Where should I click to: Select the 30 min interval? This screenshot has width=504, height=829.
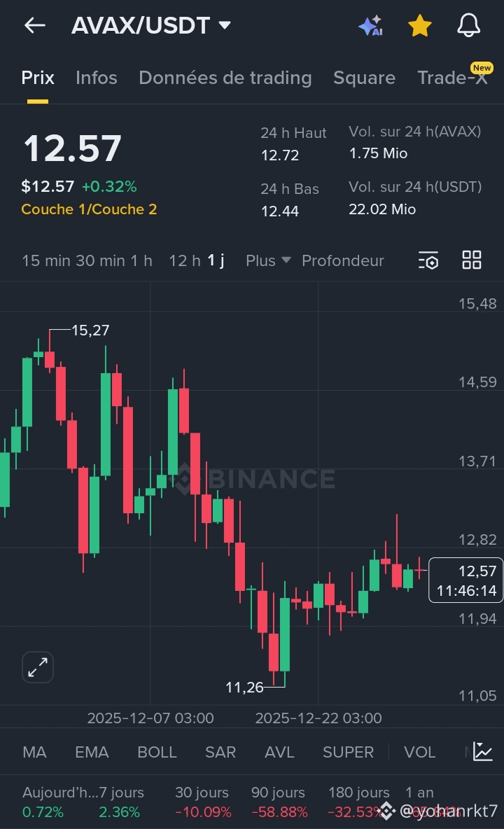tap(100, 260)
